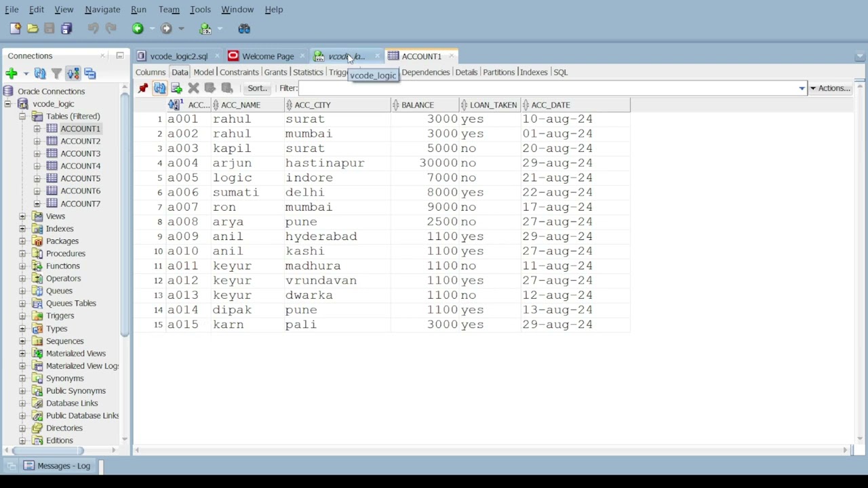Click the New file icon in main toolbar
This screenshot has height=488, width=868.
pyautogui.click(x=15, y=28)
